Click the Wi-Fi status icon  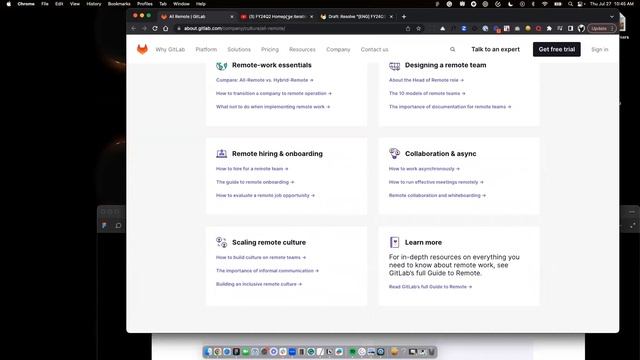click(x=544, y=4)
